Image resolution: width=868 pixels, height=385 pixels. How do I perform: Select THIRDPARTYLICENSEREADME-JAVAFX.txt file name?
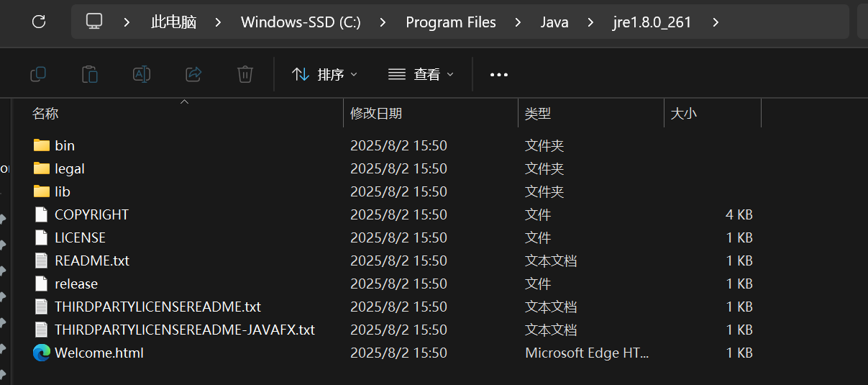pyautogui.click(x=185, y=330)
